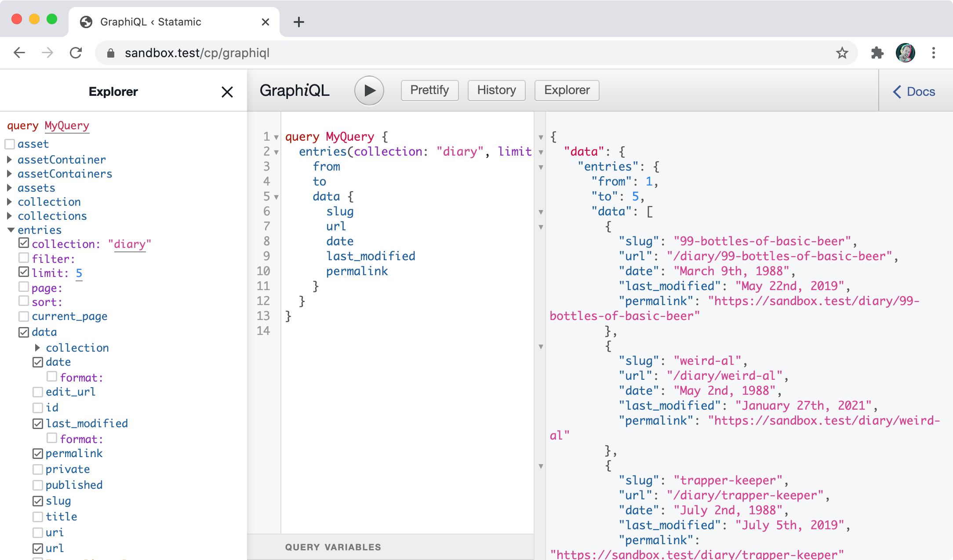Enable the filter: argument
Viewport: 953px width, 560px height.
point(24,258)
